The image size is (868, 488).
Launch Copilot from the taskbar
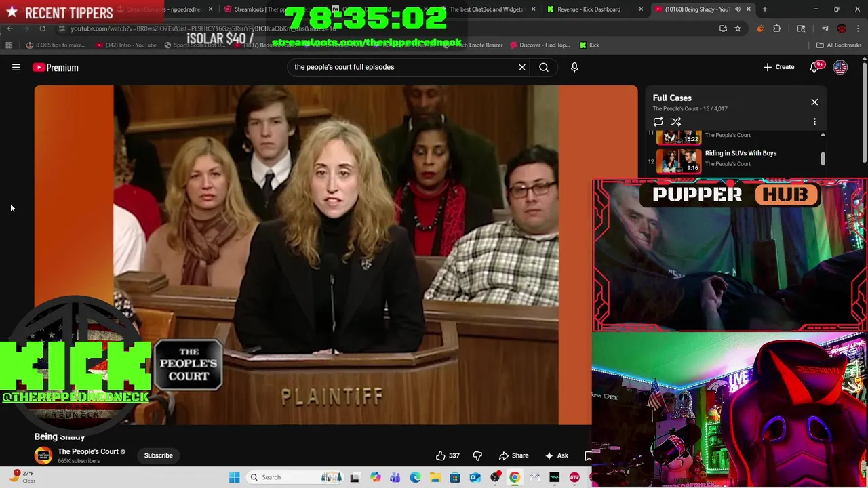pos(375,477)
